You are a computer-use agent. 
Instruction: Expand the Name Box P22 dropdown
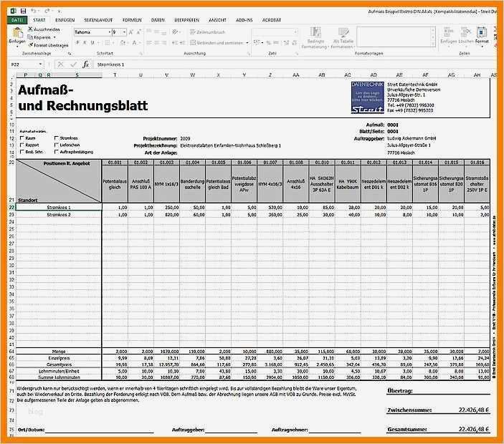click(x=40, y=64)
